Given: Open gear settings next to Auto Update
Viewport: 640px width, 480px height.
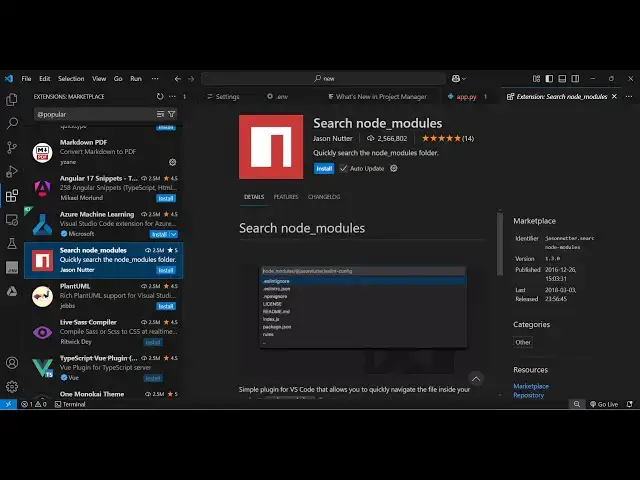Looking at the screenshot, I should [x=393, y=168].
